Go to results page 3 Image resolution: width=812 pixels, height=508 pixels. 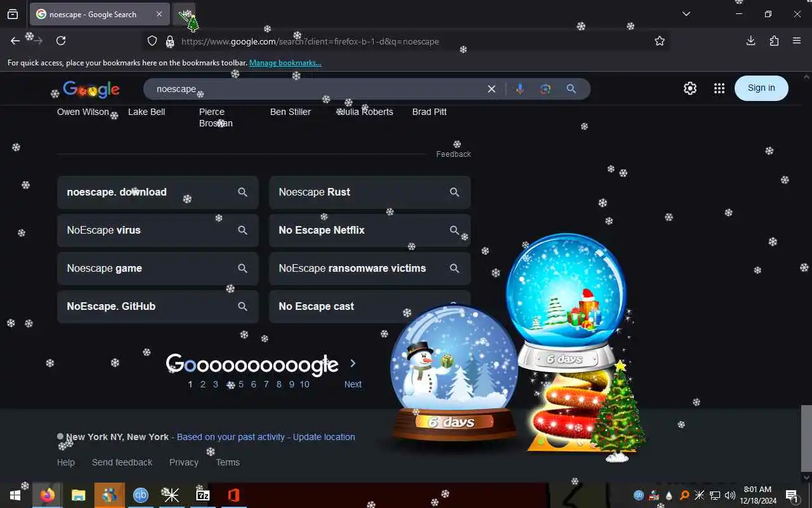coord(216,384)
